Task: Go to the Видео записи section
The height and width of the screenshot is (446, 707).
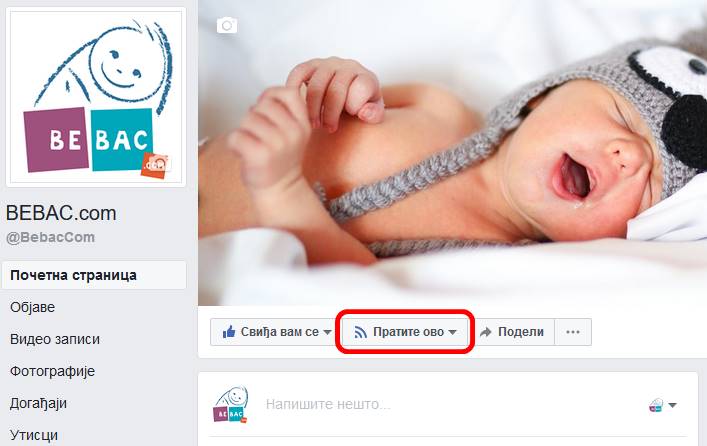Action: (55, 339)
